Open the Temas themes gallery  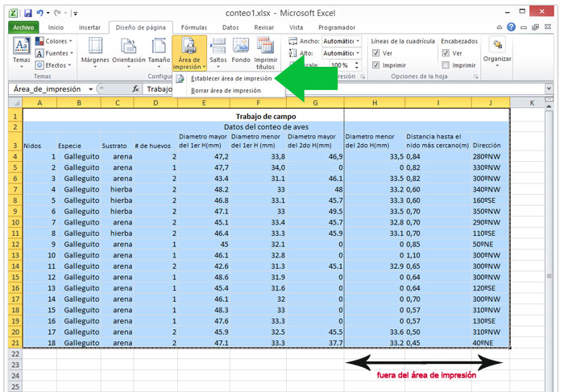tap(21, 52)
